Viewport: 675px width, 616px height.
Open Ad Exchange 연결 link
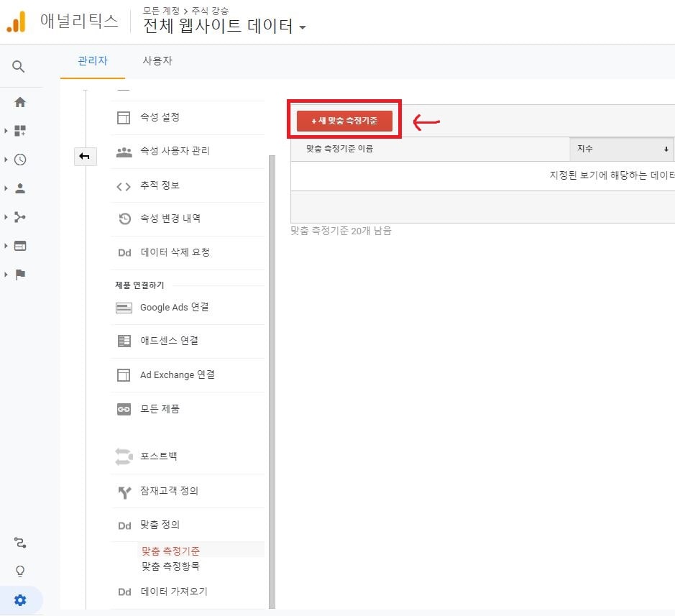click(x=178, y=374)
